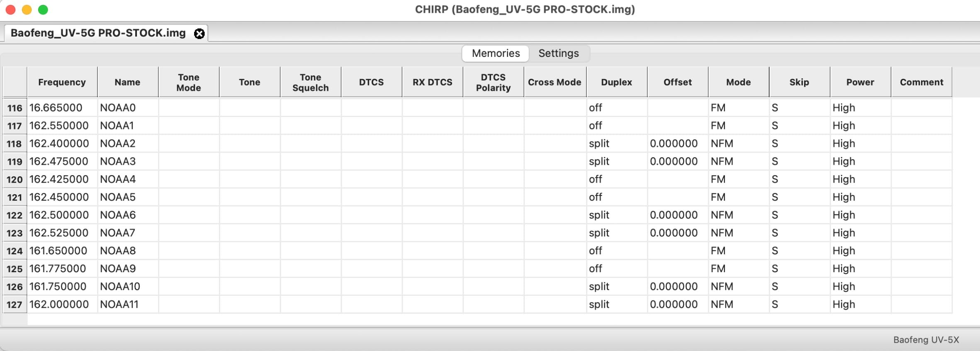980x351 pixels.
Task: Select row header 116
Action: click(15, 108)
